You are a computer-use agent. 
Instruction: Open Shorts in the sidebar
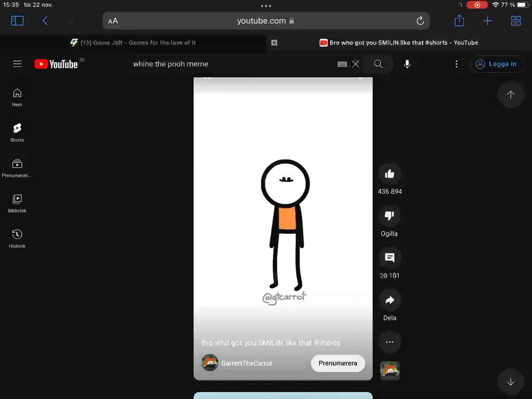click(x=17, y=132)
